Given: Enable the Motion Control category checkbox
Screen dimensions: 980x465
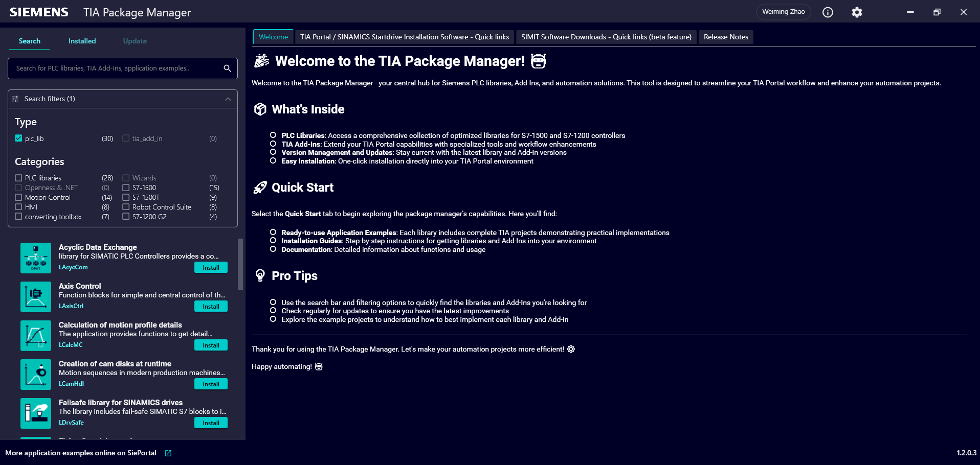Looking at the screenshot, I should click(x=19, y=197).
